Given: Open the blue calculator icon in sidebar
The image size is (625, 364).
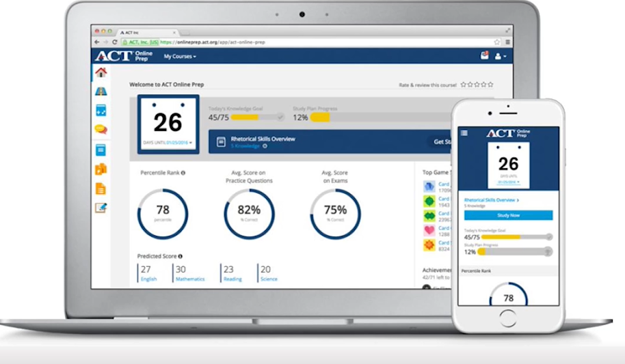Looking at the screenshot, I should (x=101, y=111).
